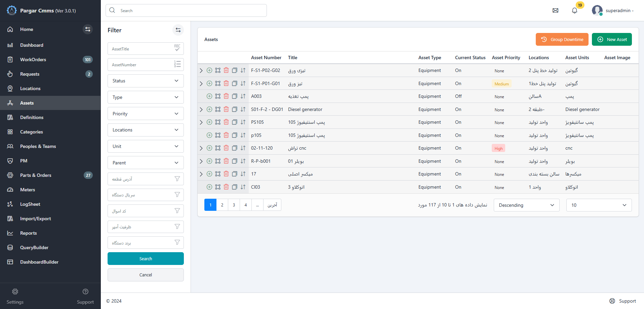Click the New Asset button
Image resolution: width=644 pixels, height=309 pixels.
point(612,39)
